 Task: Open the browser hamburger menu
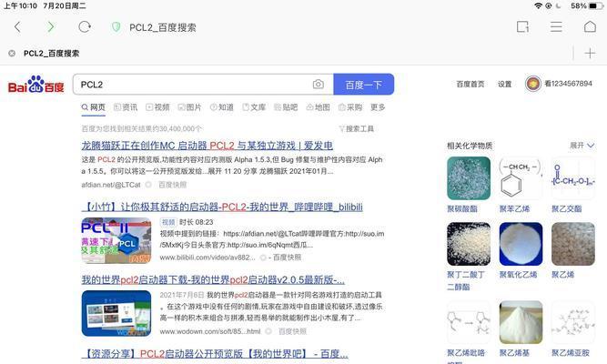[556, 26]
